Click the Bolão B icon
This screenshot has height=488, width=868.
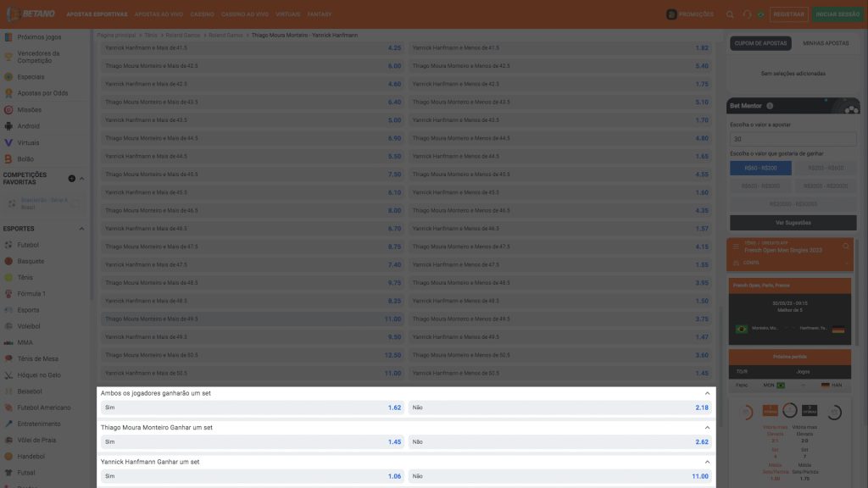pos(8,158)
